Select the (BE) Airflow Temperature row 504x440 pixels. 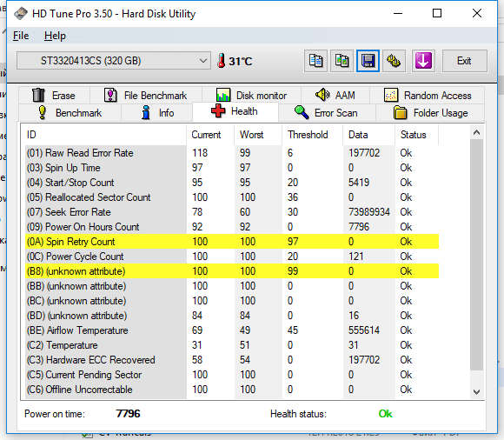[232, 330]
